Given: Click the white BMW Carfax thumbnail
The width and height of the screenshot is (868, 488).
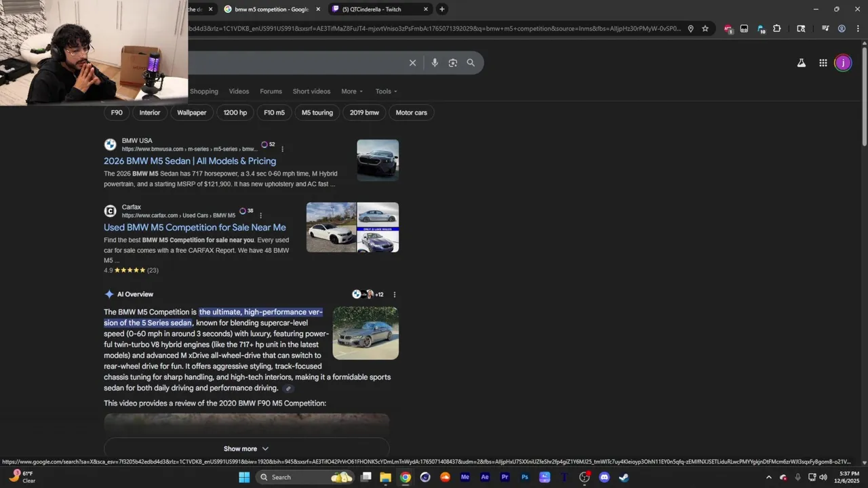Looking at the screenshot, I should coord(331,228).
